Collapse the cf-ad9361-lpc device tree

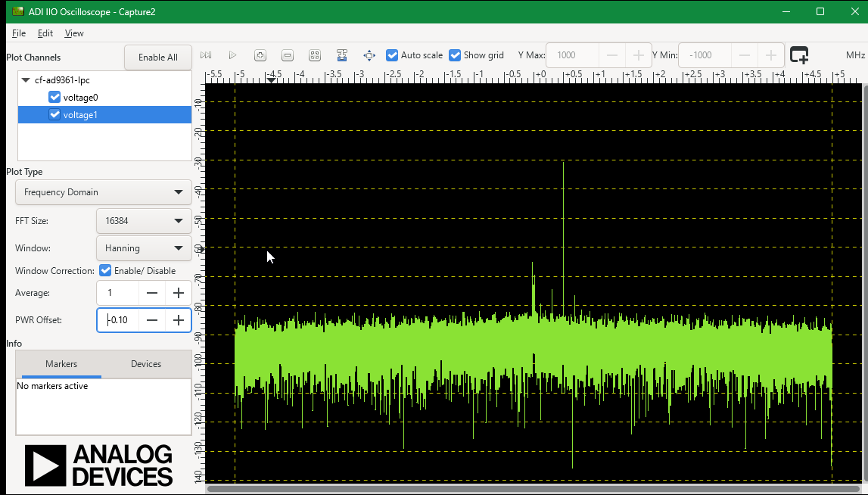click(26, 80)
